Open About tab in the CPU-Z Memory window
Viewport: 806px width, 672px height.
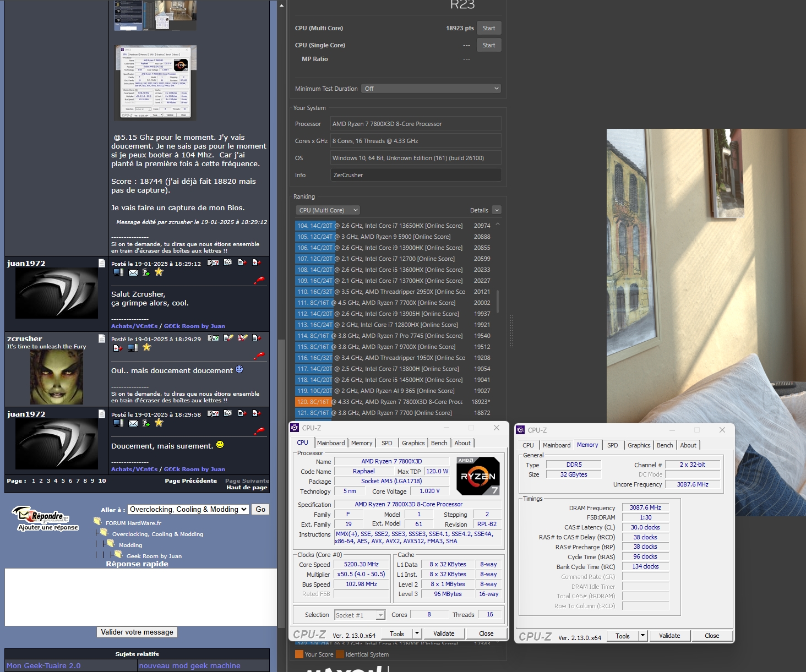coord(688,445)
